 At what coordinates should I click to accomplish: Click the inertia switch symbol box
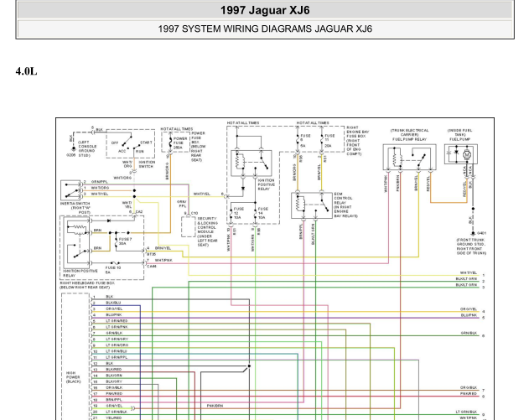[70, 190]
